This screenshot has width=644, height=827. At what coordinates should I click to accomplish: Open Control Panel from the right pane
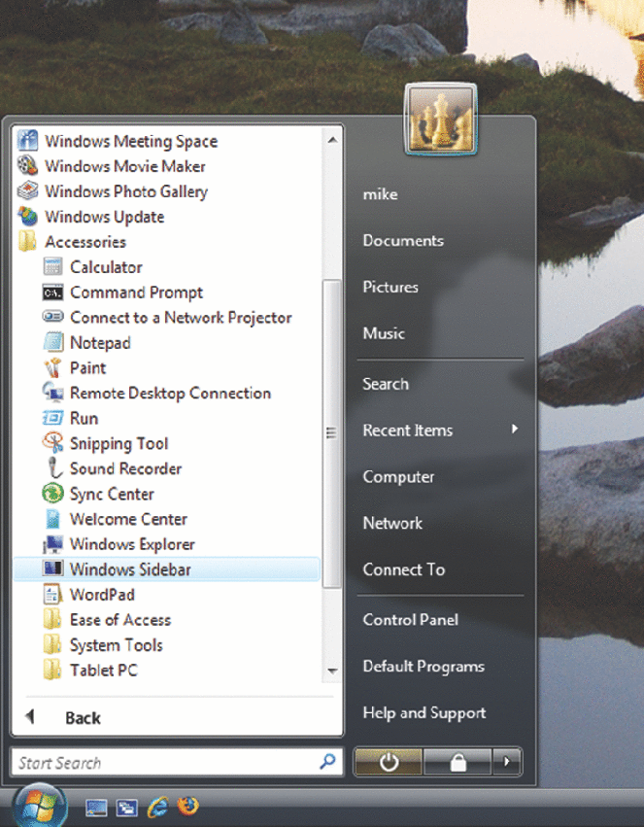point(410,620)
